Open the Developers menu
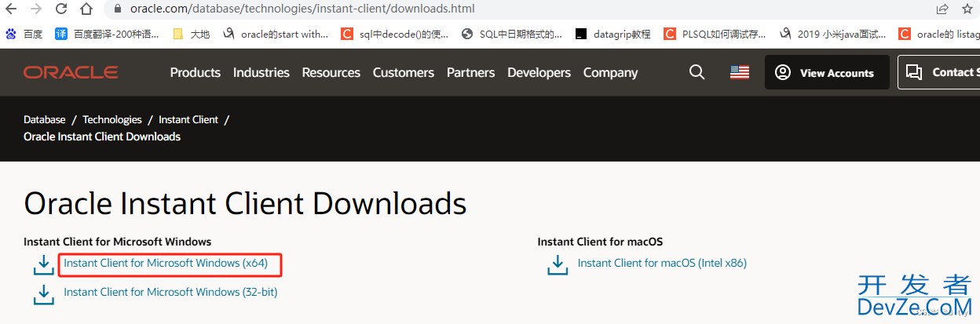Screen dimensions: 980x324 [539, 72]
